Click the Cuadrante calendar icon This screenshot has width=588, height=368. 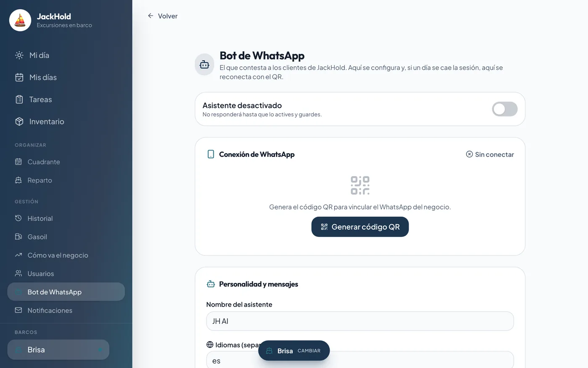pos(18,161)
